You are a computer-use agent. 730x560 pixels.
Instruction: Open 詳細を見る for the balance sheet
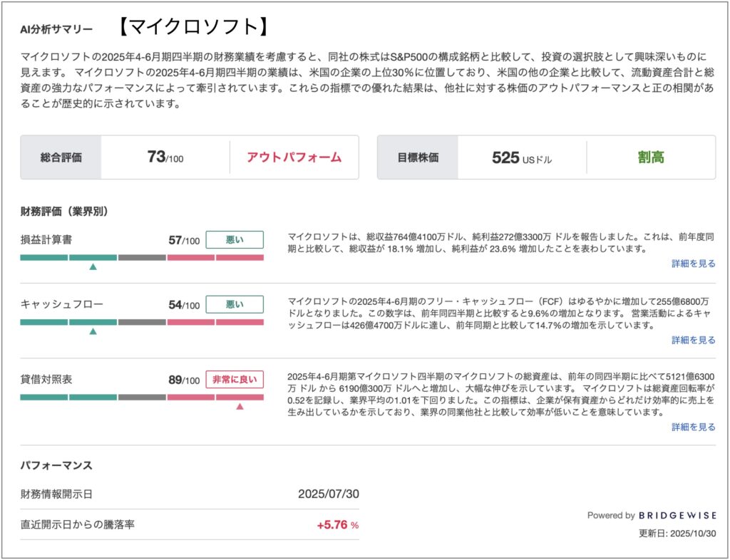(x=693, y=427)
